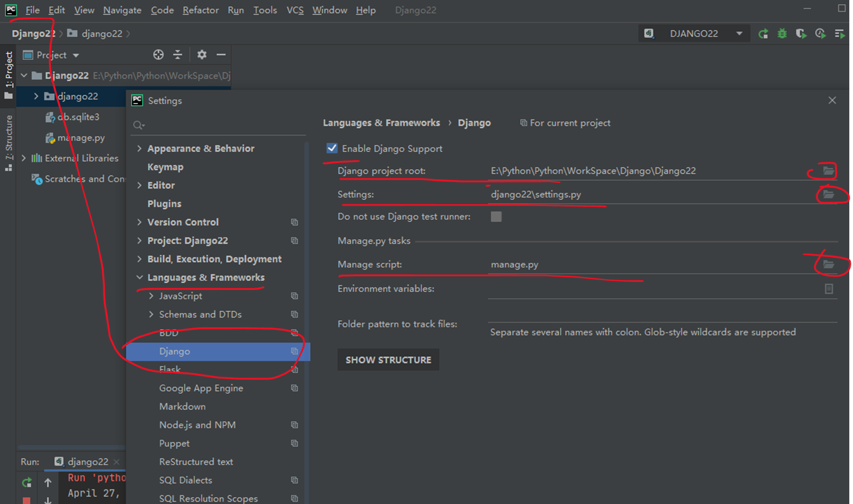Start debugging with the green bug icon
The width and height of the screenshot is (853, 504).
782,33
